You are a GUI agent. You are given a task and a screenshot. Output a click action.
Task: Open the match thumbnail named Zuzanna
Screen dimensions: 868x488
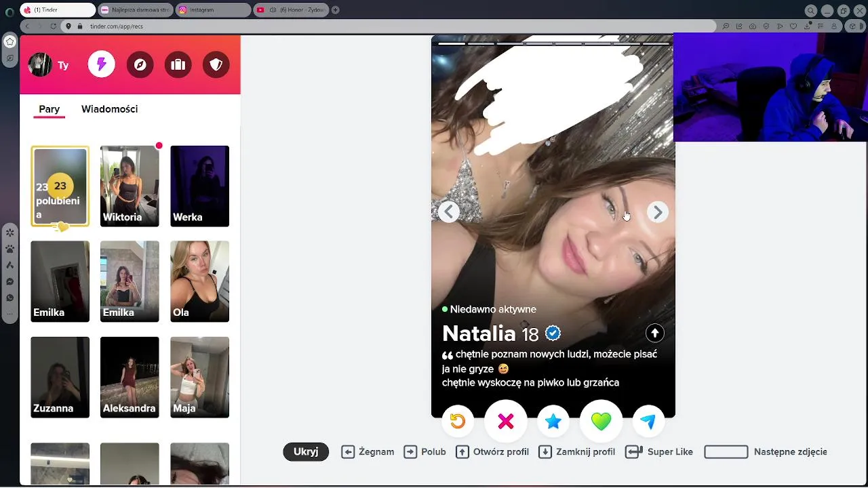60,377
